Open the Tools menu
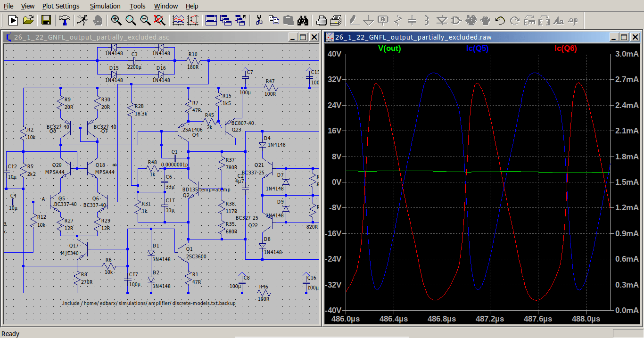 [x=138, y=6]
